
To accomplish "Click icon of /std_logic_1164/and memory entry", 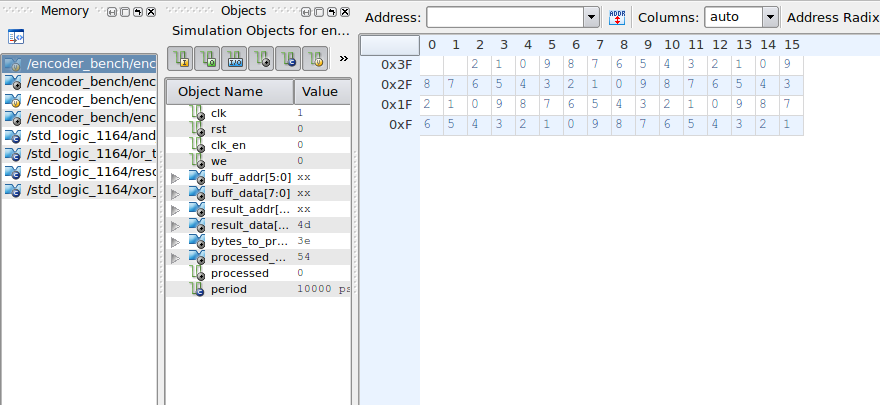I will pos(13,136).
